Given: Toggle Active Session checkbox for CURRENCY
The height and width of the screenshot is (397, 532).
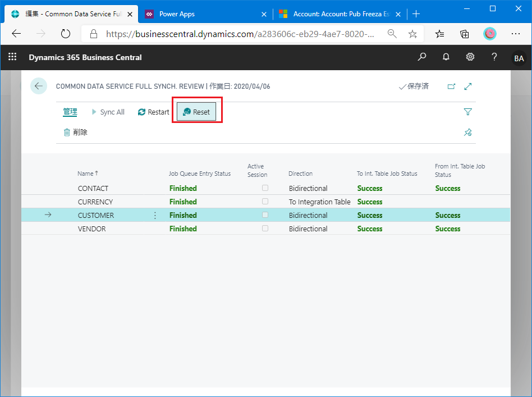Looking at the screenshot, I should click(265, 202).
